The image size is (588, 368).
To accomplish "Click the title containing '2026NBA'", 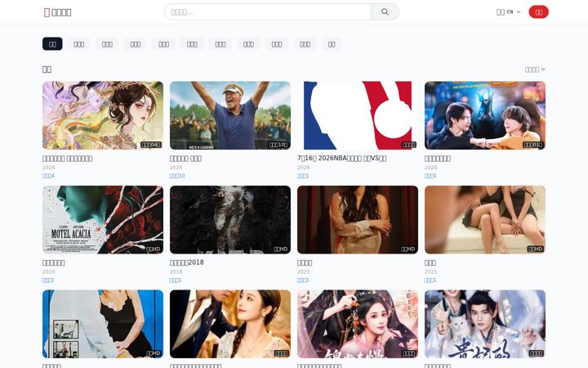I will (x=341, y=158).
